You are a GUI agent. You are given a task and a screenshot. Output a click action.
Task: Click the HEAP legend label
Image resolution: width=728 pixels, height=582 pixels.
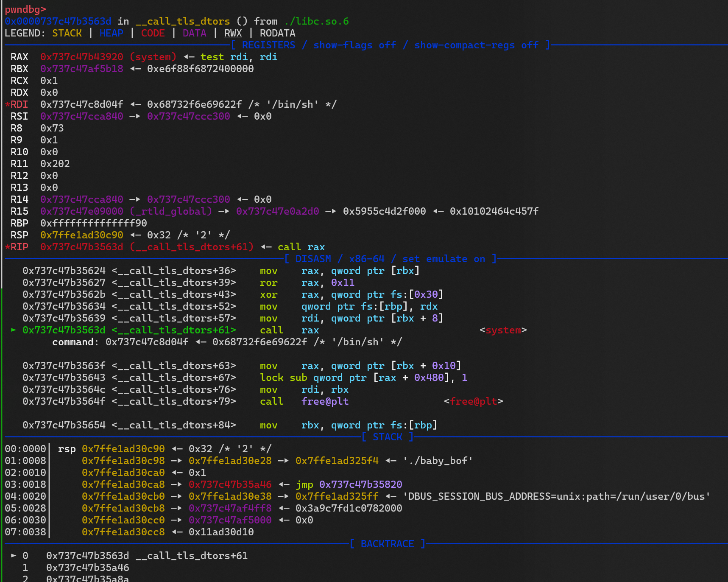(x=112, y=33)
